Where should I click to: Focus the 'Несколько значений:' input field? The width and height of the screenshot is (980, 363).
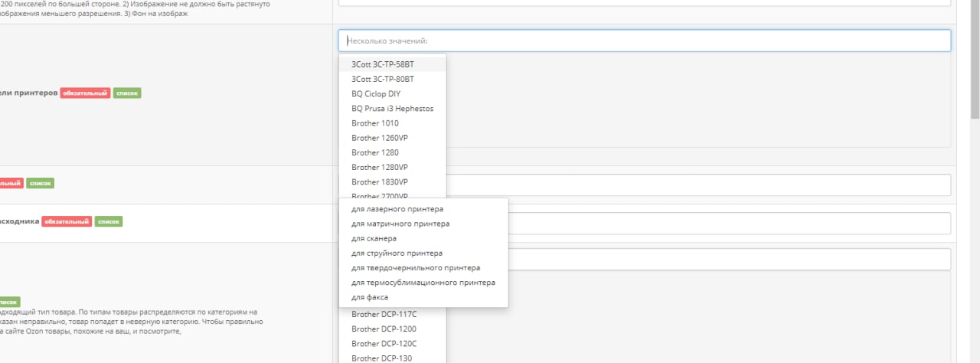click(645, 41)
